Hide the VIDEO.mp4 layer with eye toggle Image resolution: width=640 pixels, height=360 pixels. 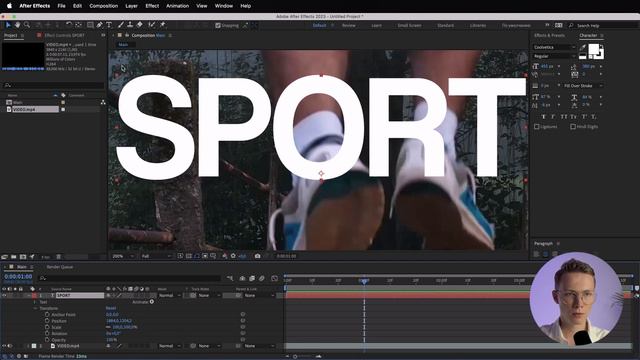pyautogui.click(x=4, y=346)
